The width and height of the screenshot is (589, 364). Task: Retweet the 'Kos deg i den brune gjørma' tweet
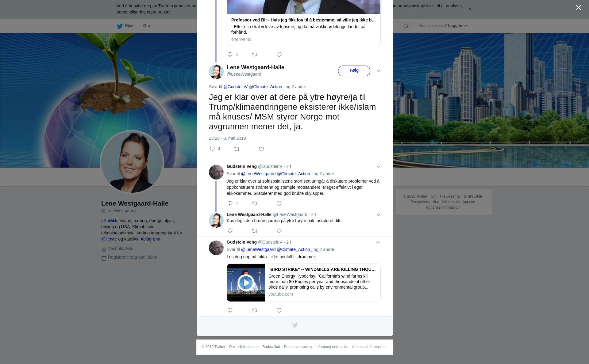[255, 231]
